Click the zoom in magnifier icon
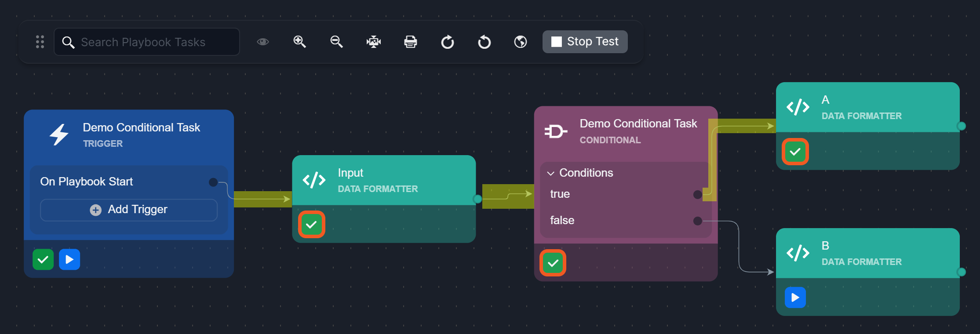This screenshot has width=980, height=334. pos(299,42)
